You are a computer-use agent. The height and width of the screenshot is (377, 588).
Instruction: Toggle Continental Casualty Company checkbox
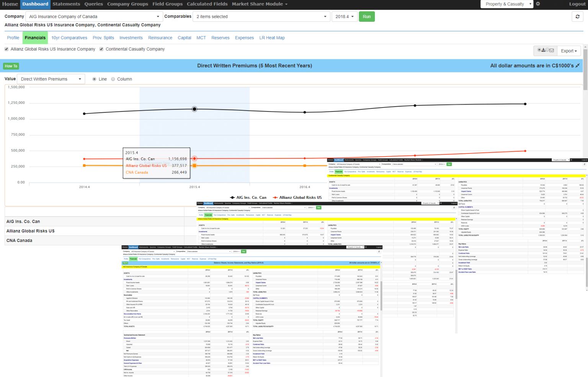(x=101, y=49)
